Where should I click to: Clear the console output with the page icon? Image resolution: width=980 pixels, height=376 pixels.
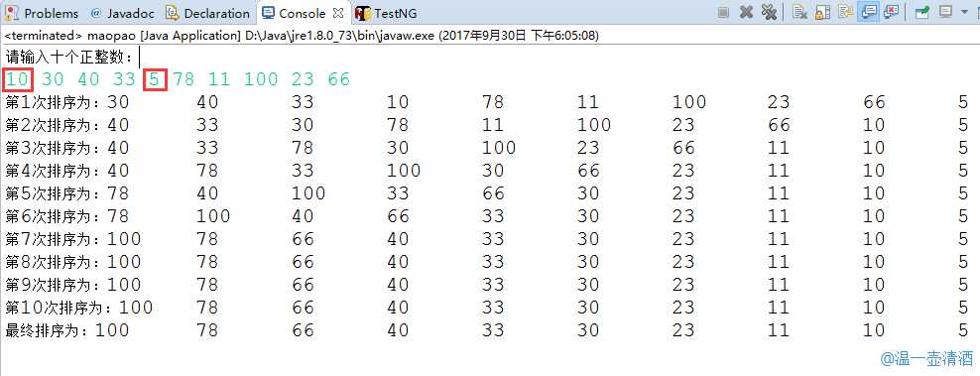[x=800, y=12]
